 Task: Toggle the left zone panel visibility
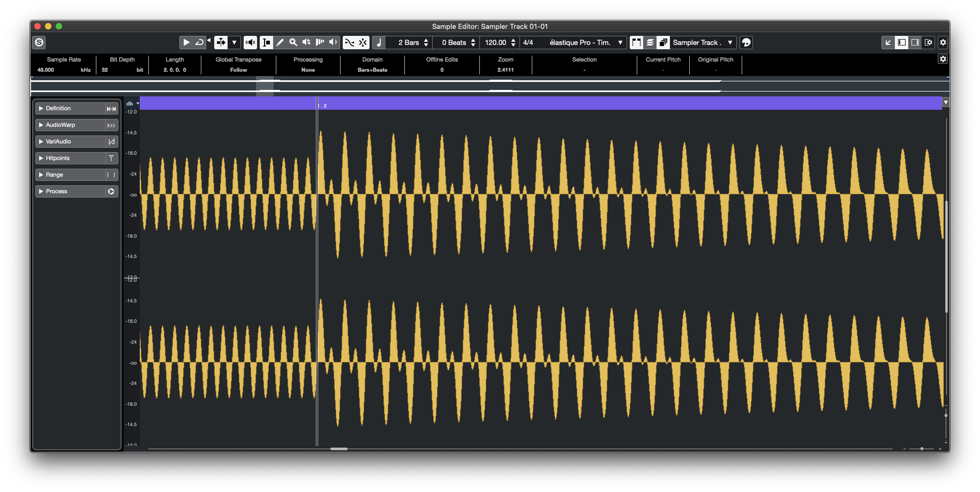[x=902, y=42]
